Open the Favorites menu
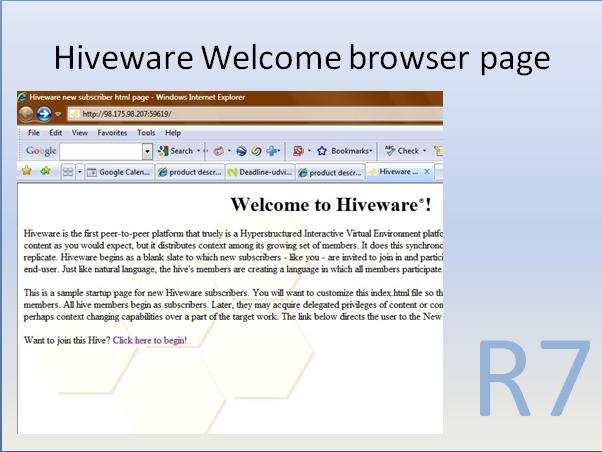The height and width of the screenshot is (452, 602). (112, 133)
